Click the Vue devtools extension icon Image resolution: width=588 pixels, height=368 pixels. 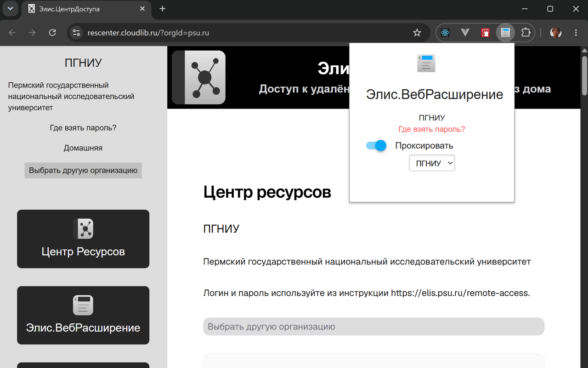[x=465, y=33]
